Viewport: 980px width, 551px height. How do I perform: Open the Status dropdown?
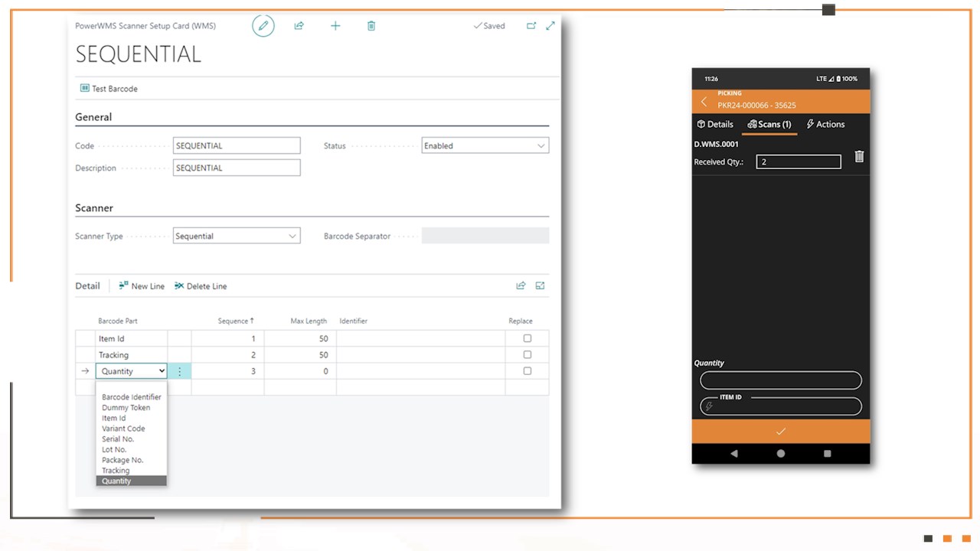click(x=485, y=145)
